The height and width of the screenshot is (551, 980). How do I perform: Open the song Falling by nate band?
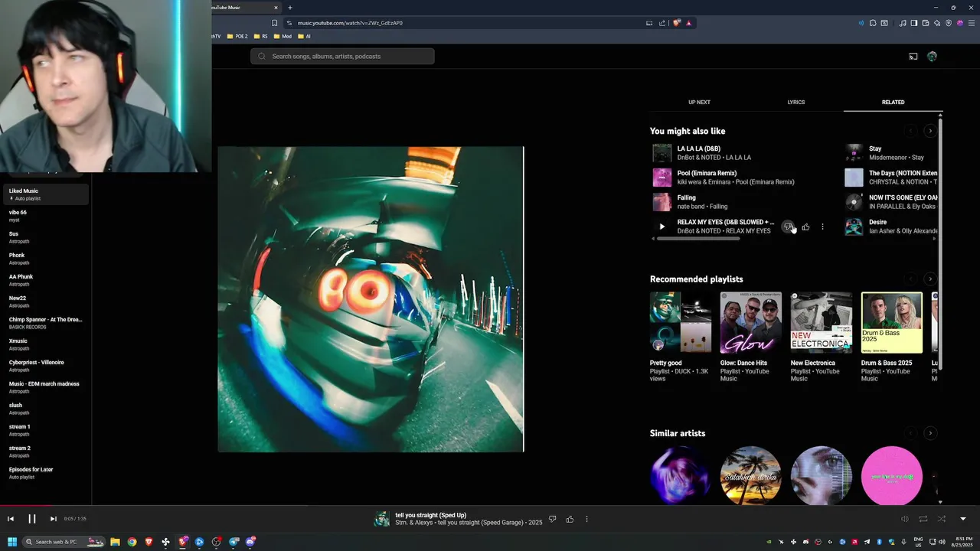coord(686,197)
